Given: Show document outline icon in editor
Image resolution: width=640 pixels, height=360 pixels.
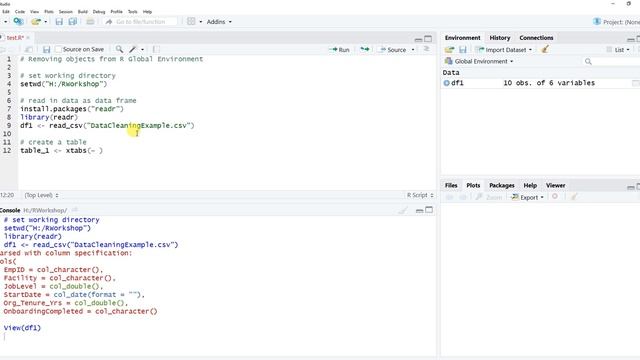Looking at the screenshot, I should click(427, 49).
